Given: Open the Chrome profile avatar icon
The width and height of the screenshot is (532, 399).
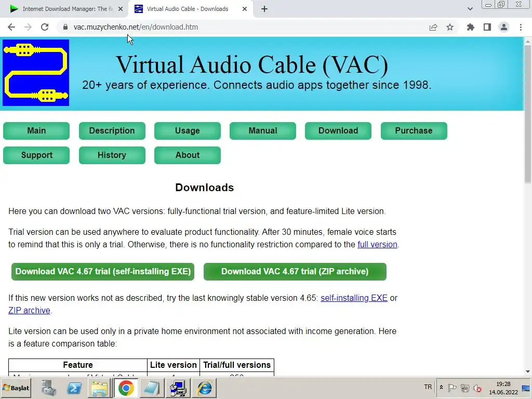Looking at the screenshot, I should point(504,27).
